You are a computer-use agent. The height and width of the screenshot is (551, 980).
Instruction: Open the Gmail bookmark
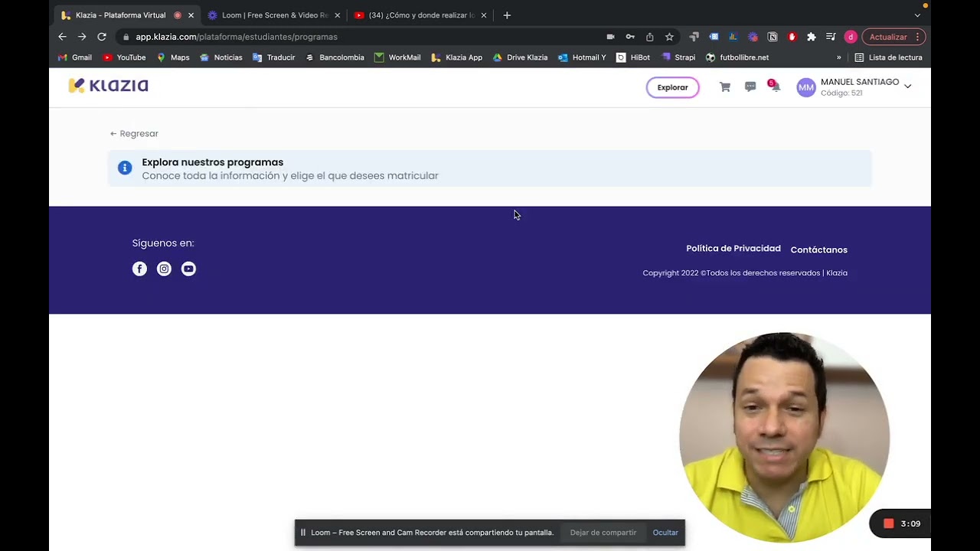(75, 57)
